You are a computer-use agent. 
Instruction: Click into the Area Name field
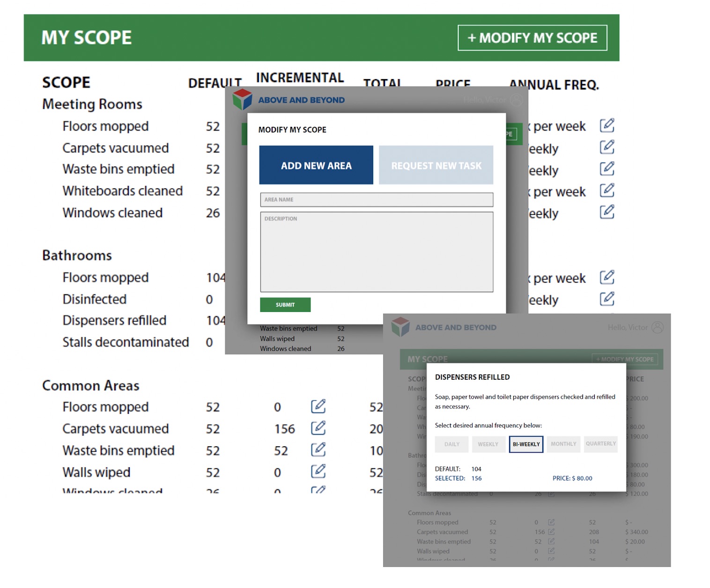coord(377,199)
